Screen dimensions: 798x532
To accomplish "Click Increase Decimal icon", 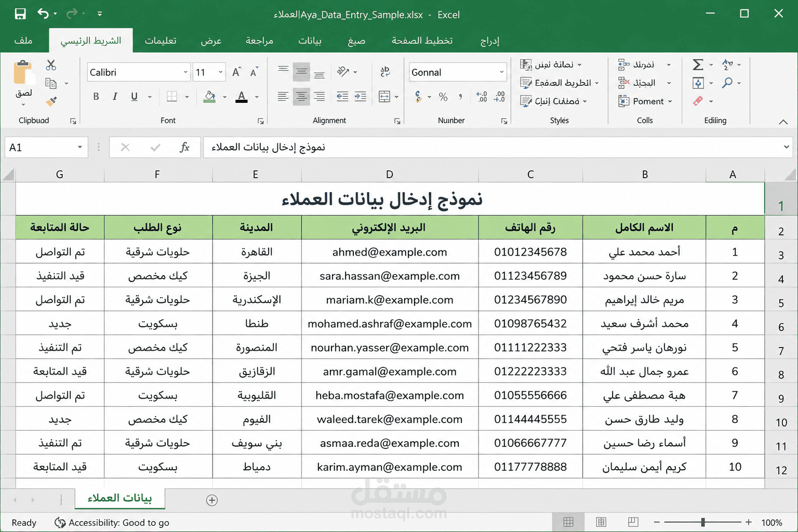I will click(482, 97).
